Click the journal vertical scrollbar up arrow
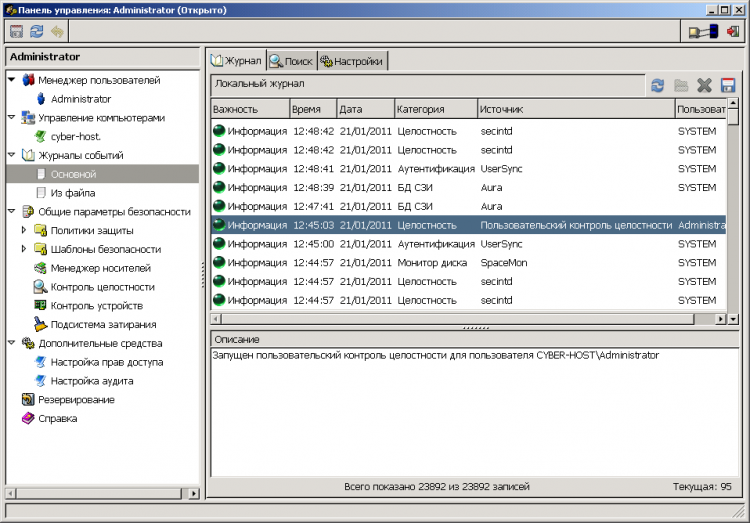Screen dimensions: 750x523 [x=733, y=103]
